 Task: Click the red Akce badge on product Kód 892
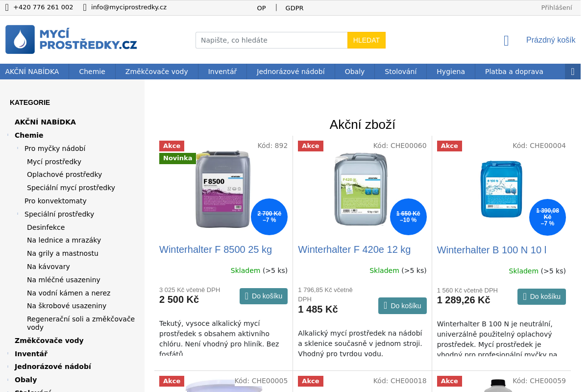point(171,146)
